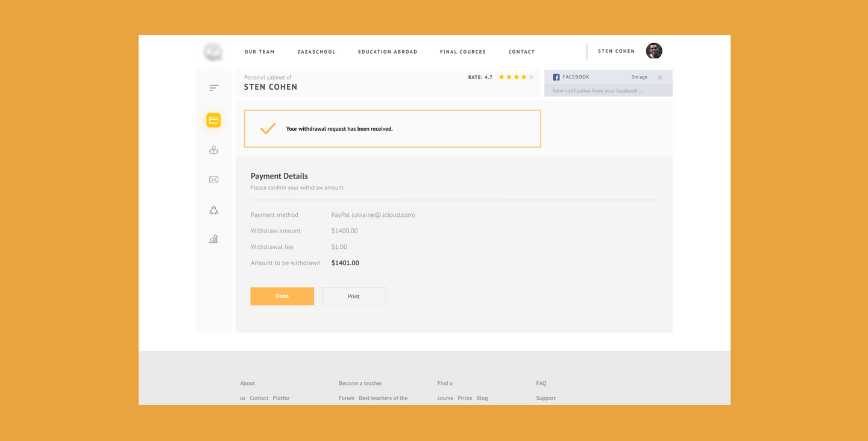Open the statistics bar chart icon
This screenshot has width=868, height=441.
click(213, 239)
